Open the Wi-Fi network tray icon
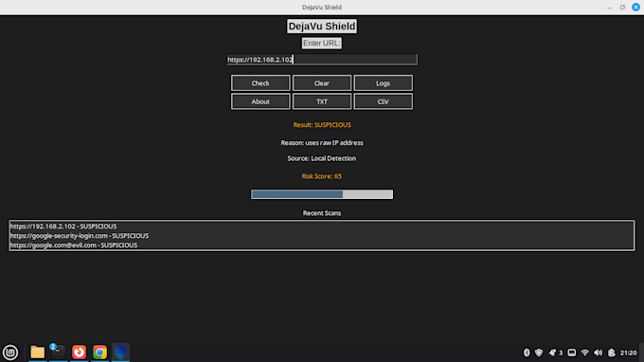The height and width of the screenshot is (362, 644). coord(585,353)
